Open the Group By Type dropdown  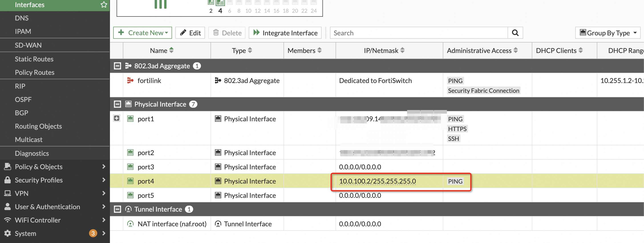coord(608,33)
